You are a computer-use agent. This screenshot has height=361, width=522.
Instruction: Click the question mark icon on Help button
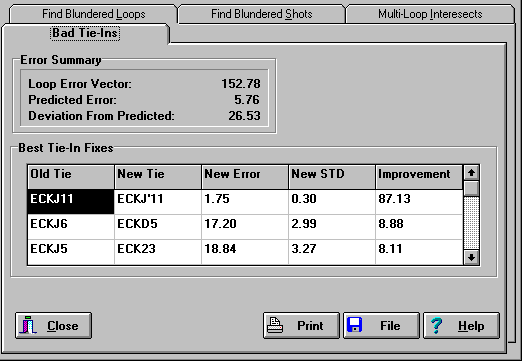click(436, 325)
